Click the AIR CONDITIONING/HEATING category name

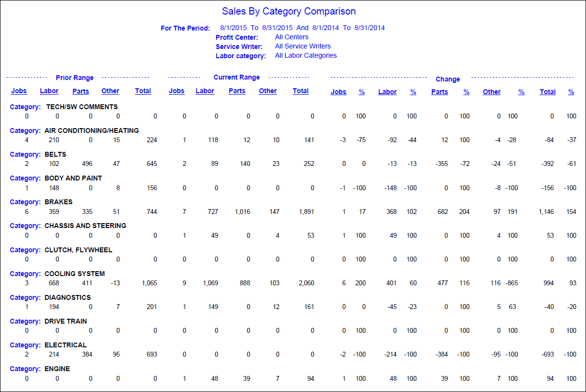point(92,131)
